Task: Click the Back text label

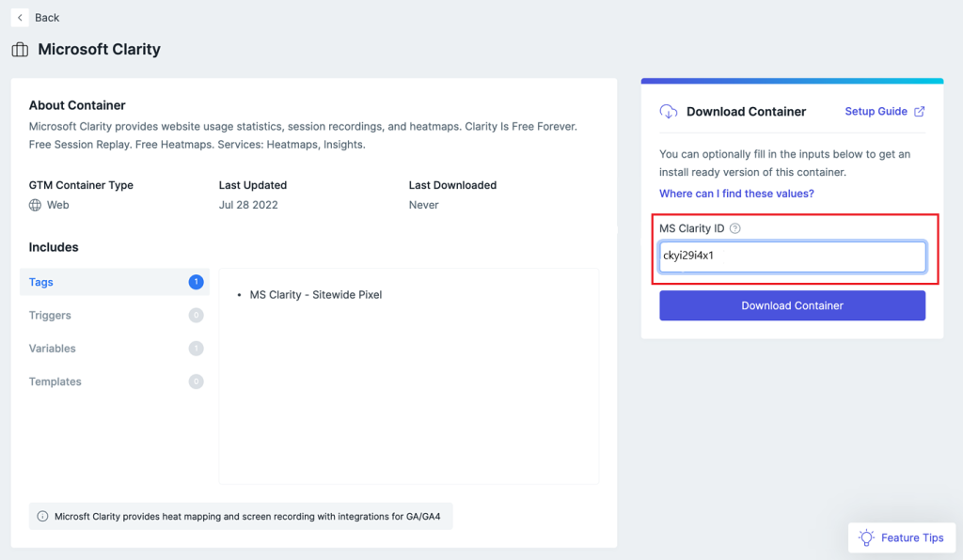Action: coord(47,18)
